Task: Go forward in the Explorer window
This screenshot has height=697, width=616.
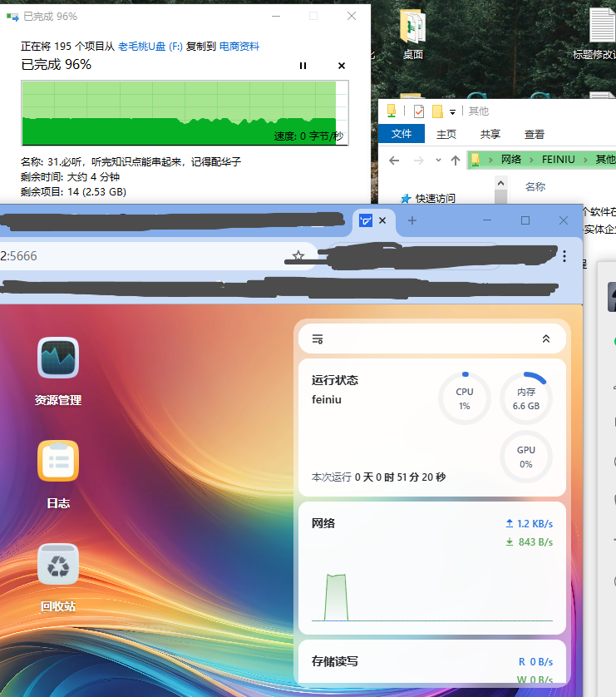Action: click(418, 160)
